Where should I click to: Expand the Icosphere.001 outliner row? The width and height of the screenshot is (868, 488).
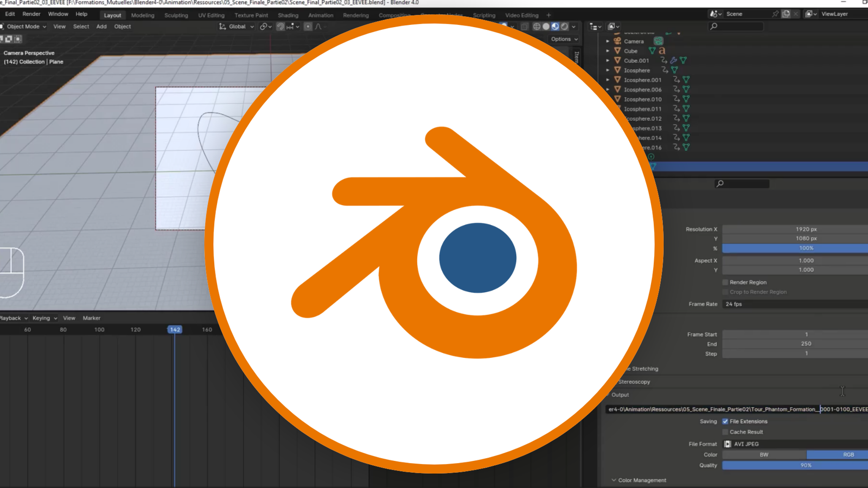pyautogui.click(x=608, y=80)
